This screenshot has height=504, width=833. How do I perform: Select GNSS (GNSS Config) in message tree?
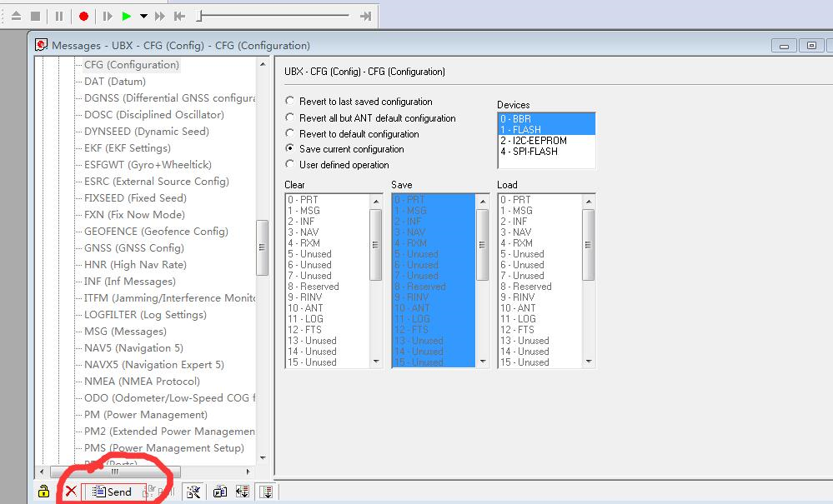pyautogui.click(x=133, y=248)
